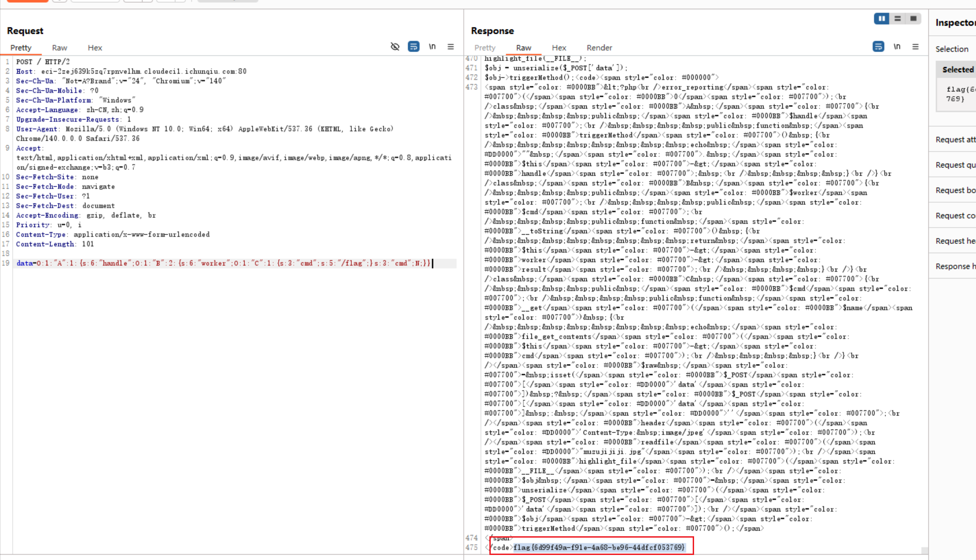Open the Response Render tab
The height and width of the screenshot is (560, 976).
pos(599,48)
